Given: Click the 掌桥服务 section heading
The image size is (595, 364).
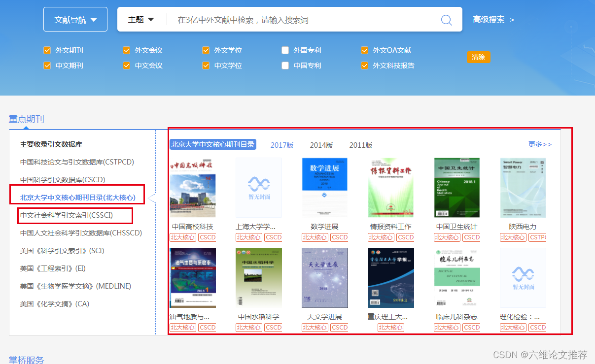Looking at the screenshot, I should tap(27, 360).
